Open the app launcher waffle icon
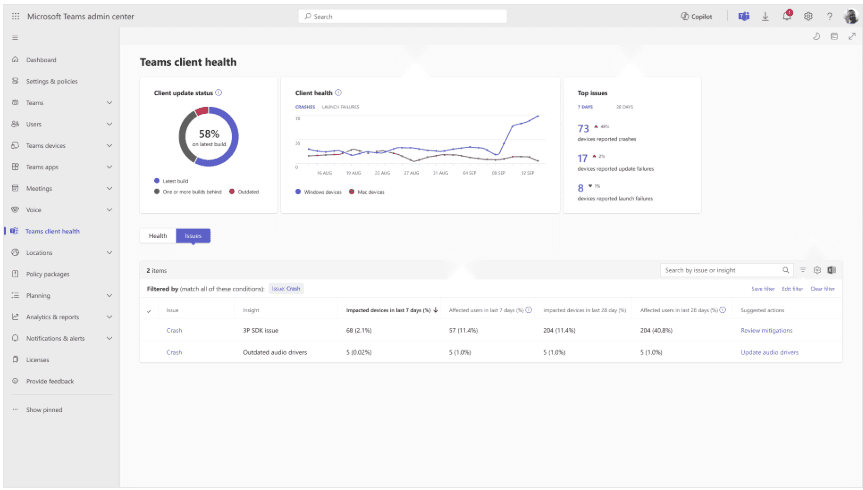The image size is (863, 490). pyautogui.click(x=15, y=17)
